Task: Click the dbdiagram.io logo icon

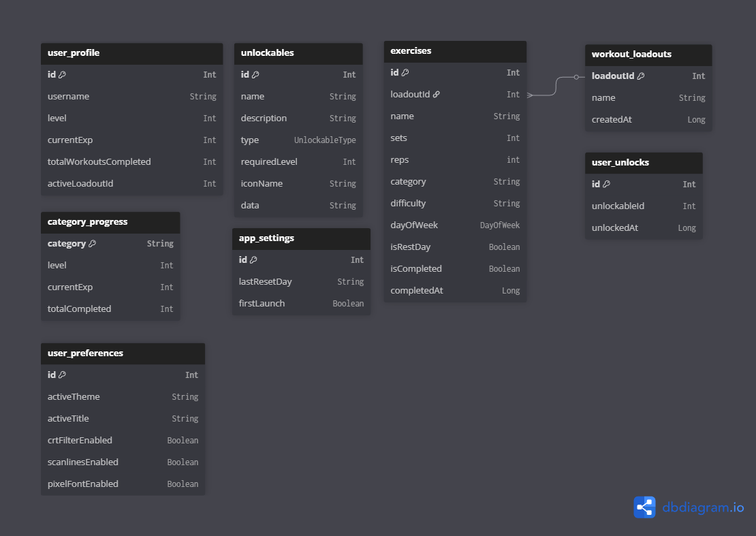Action: 644,507
